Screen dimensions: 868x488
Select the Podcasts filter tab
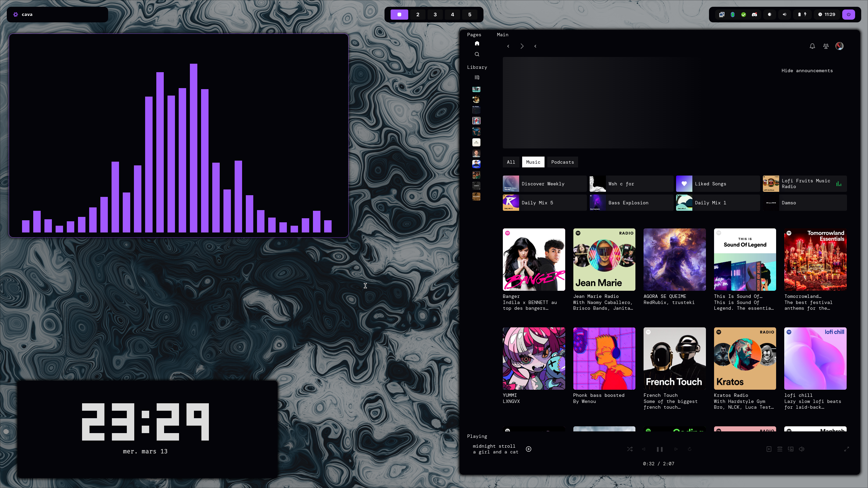click(562, 162)
